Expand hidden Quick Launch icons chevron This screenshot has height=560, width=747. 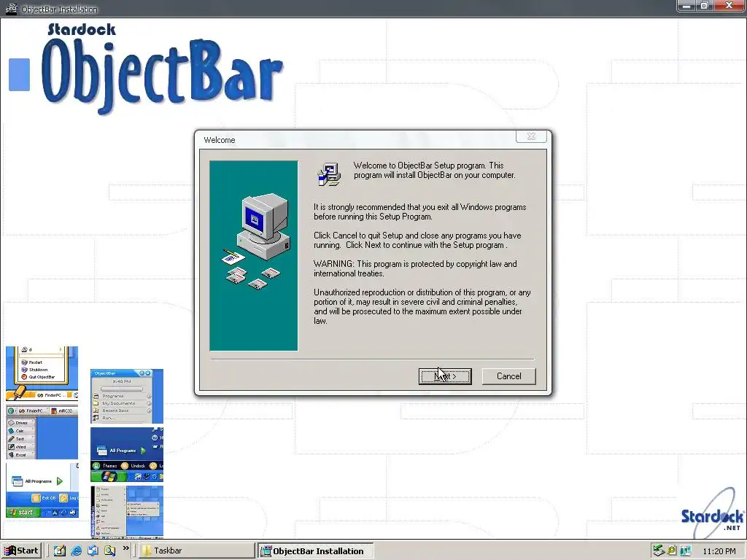(125, 548)
